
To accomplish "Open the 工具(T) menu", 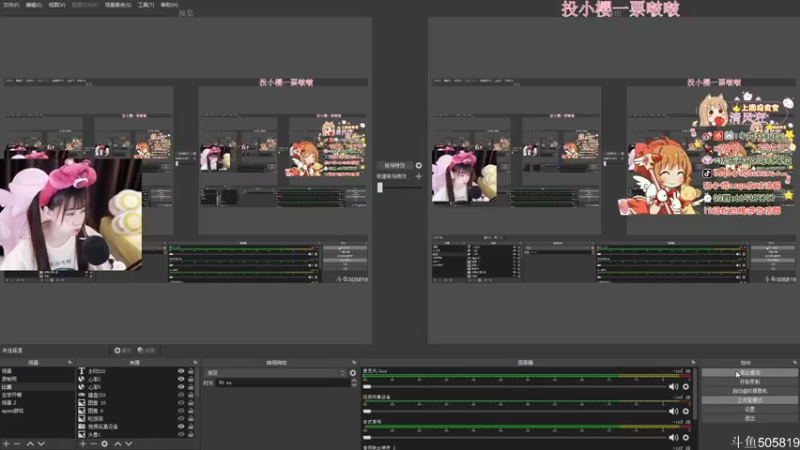I will (x=146, y=5).
